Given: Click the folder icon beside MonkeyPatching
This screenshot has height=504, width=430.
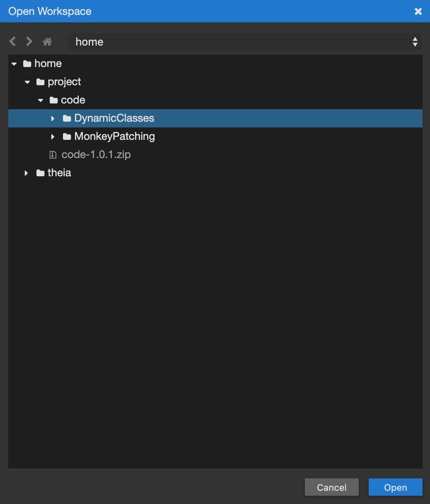Looking at the screenshot, I should point(67,137).
